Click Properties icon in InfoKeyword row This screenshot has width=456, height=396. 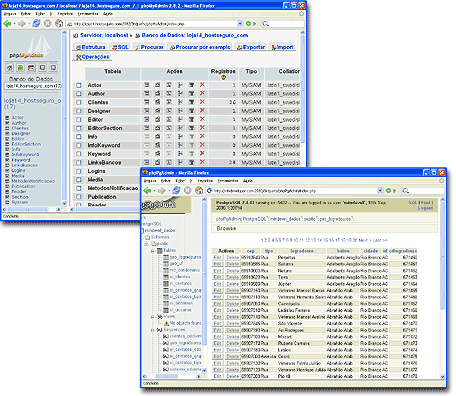(x=158, y=145)
